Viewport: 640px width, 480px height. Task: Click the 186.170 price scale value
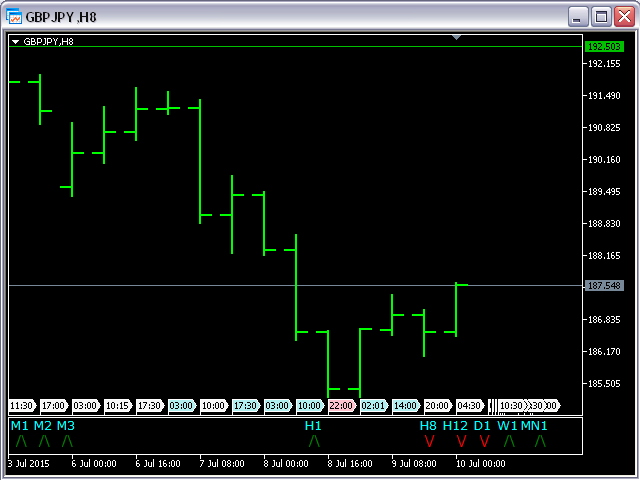(604, 351)
